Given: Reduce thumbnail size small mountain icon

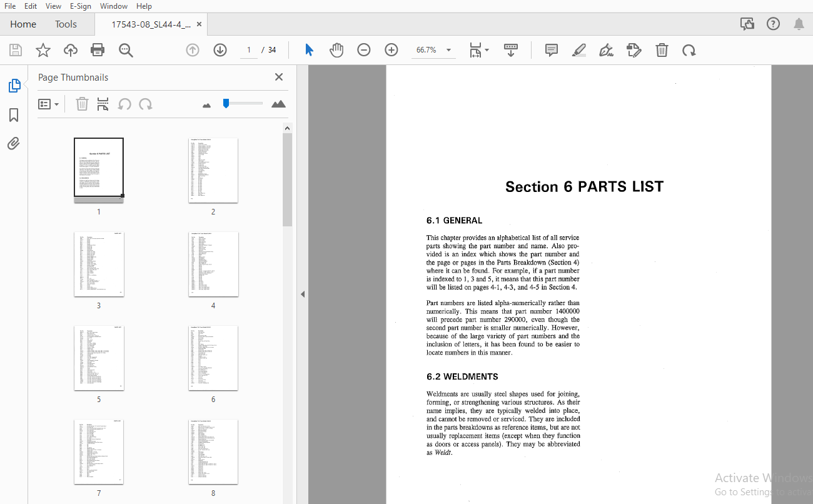Looking at the screenshot, I should point(207,105).
